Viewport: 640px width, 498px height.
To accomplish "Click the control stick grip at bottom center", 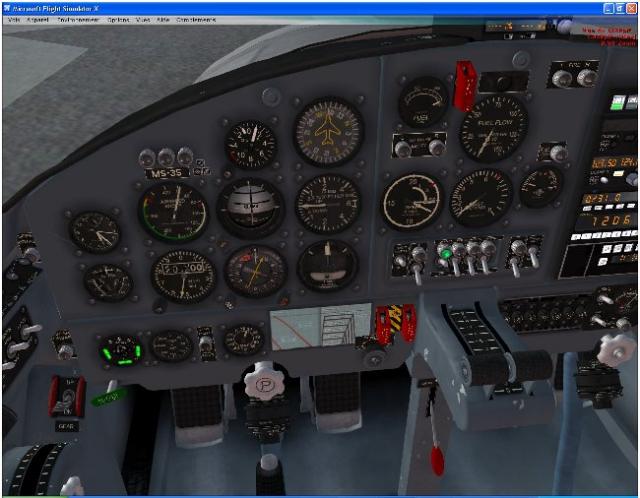I will (x=270, y=476).
